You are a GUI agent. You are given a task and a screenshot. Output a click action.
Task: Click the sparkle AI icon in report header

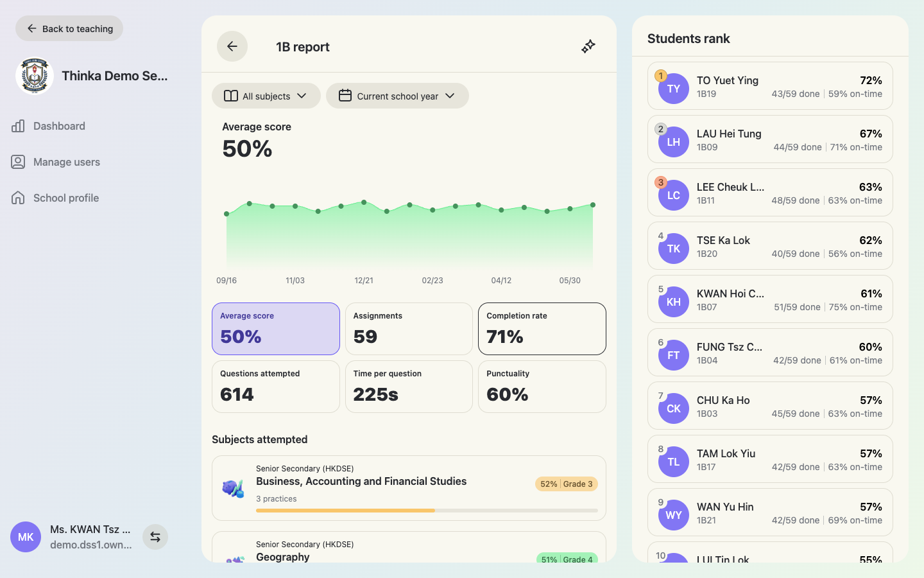[x=588, y=46]
